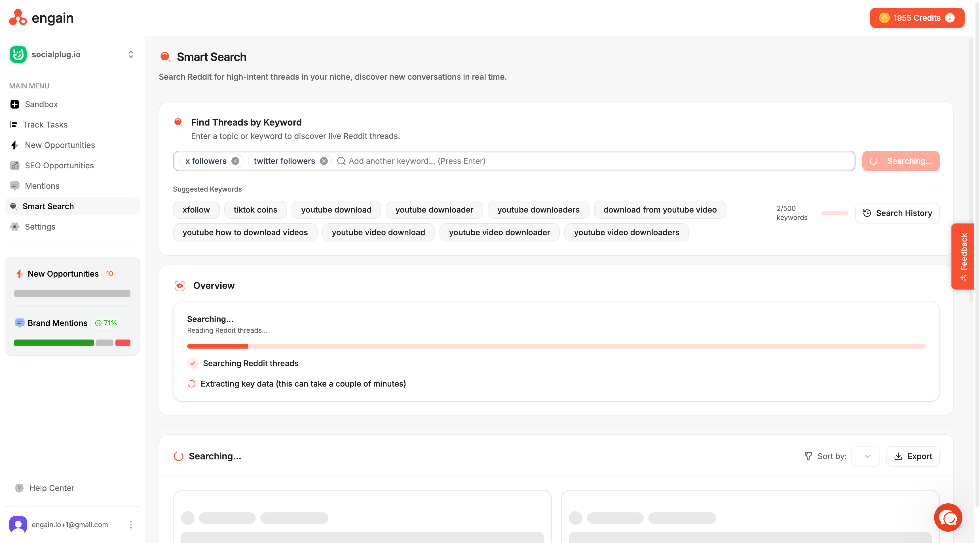Open the Mentions page
Screen dimensions: 980x543
pos(72,186)
